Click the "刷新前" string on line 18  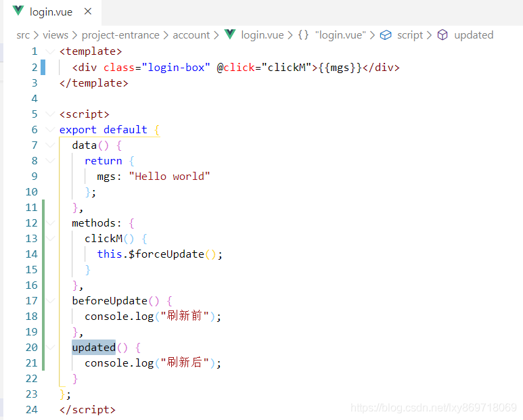point(185,316)
